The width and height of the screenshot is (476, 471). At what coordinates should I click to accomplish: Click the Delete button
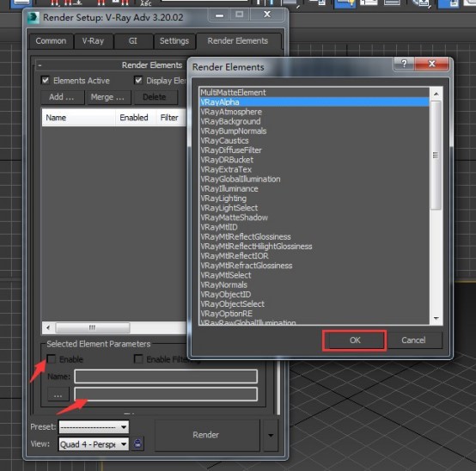tap(155, 97)
